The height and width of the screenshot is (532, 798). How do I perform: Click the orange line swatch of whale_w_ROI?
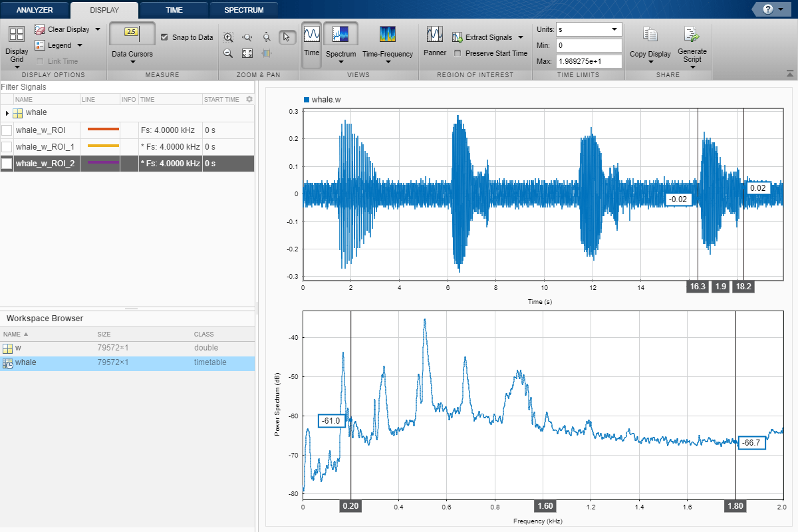click(x=103, y=129)
